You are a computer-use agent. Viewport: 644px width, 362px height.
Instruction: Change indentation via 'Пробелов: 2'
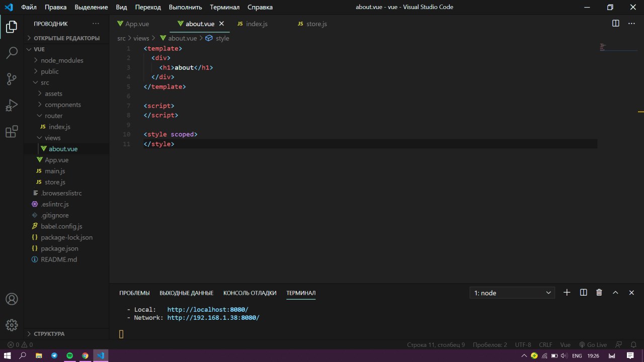pos(490,345)
